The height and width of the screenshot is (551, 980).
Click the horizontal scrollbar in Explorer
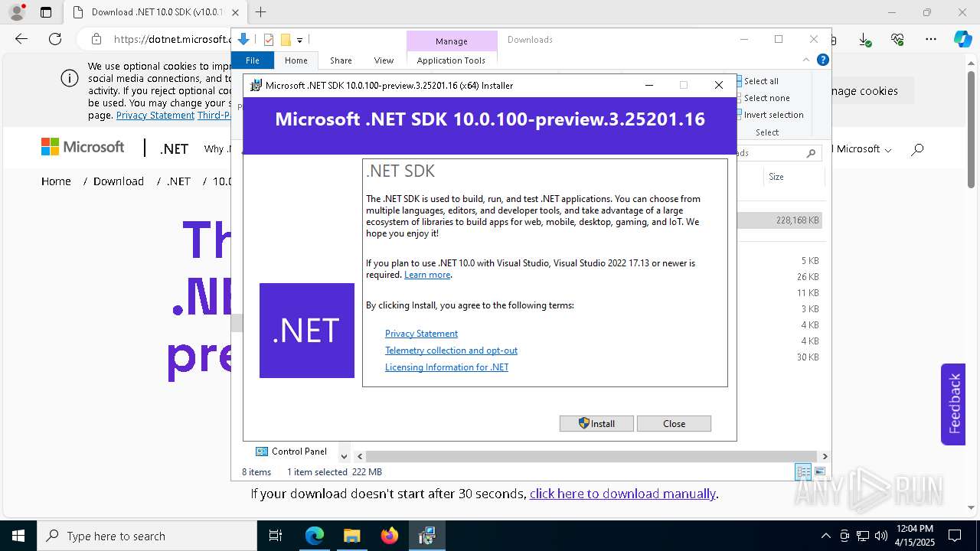(591, 456)
